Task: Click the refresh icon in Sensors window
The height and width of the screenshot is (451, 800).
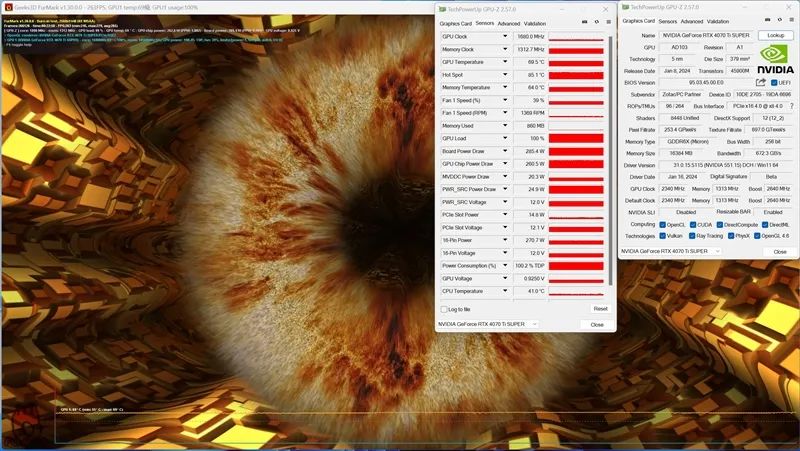Action: (596, 22)
